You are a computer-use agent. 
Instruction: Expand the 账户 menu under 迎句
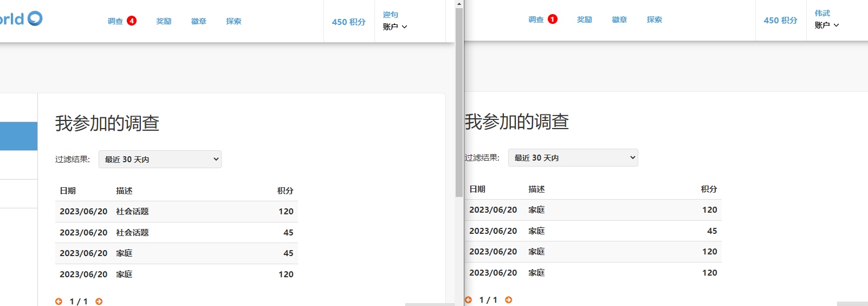click(x=395, y=27)
